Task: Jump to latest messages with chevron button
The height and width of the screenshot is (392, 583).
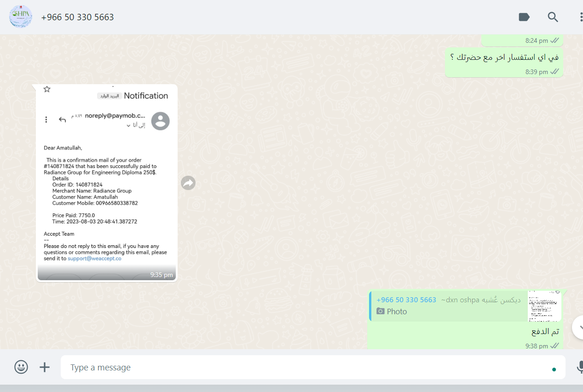Action: [x=578, y=327]
